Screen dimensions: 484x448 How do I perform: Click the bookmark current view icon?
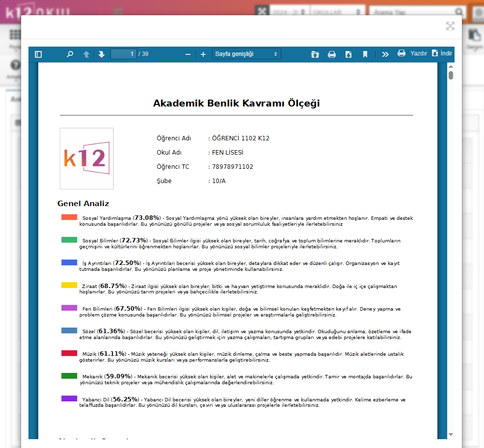pos(365,54)
